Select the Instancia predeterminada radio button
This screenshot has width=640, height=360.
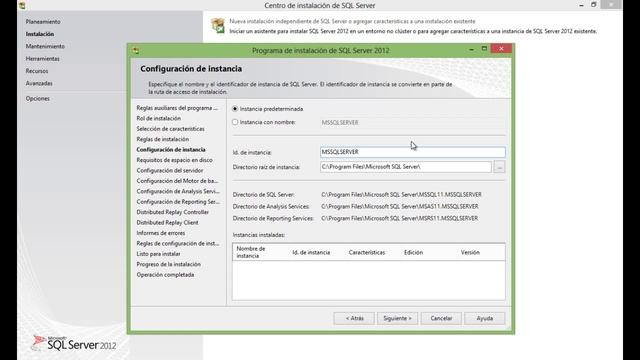(235, 109)
